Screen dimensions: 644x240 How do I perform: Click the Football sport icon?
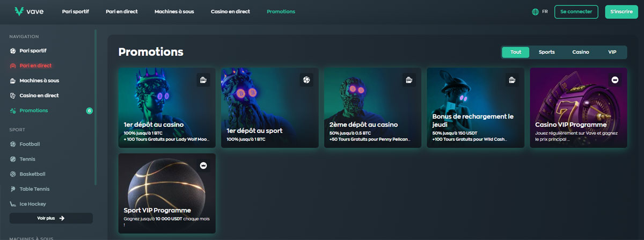coord(13,144)
